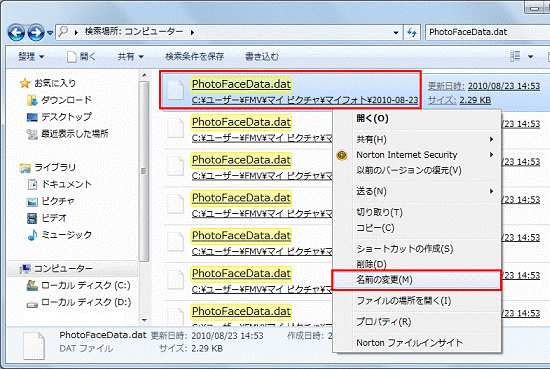The image size is (550, 369).
Task: Expand 共有(H) submenu in context menu
Action: point(417,139)
